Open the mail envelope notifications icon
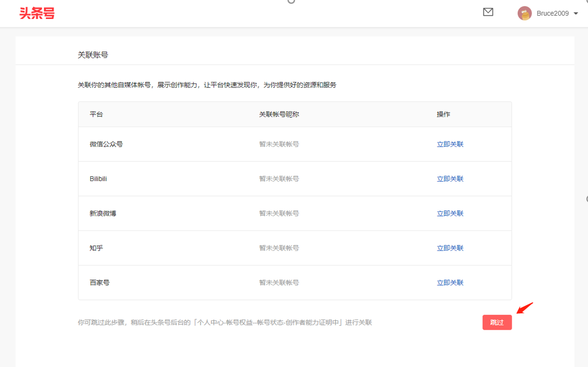This screenshot has height=367, width=588. 488,12
